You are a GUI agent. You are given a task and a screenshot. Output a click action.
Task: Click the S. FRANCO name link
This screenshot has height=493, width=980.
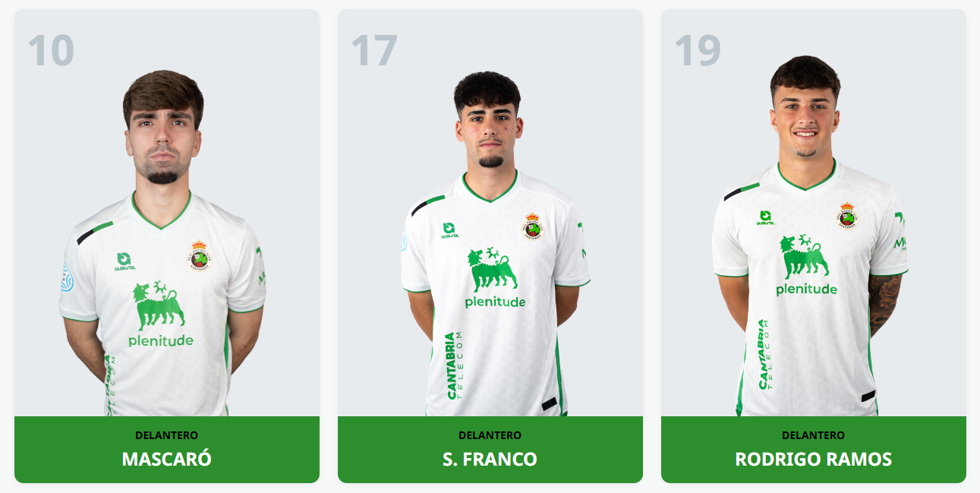tap(490, 459)
